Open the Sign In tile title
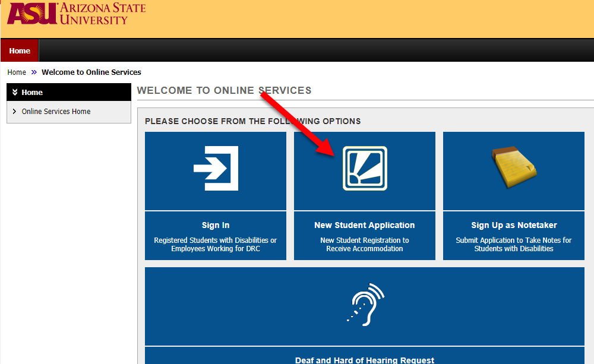 216,225
